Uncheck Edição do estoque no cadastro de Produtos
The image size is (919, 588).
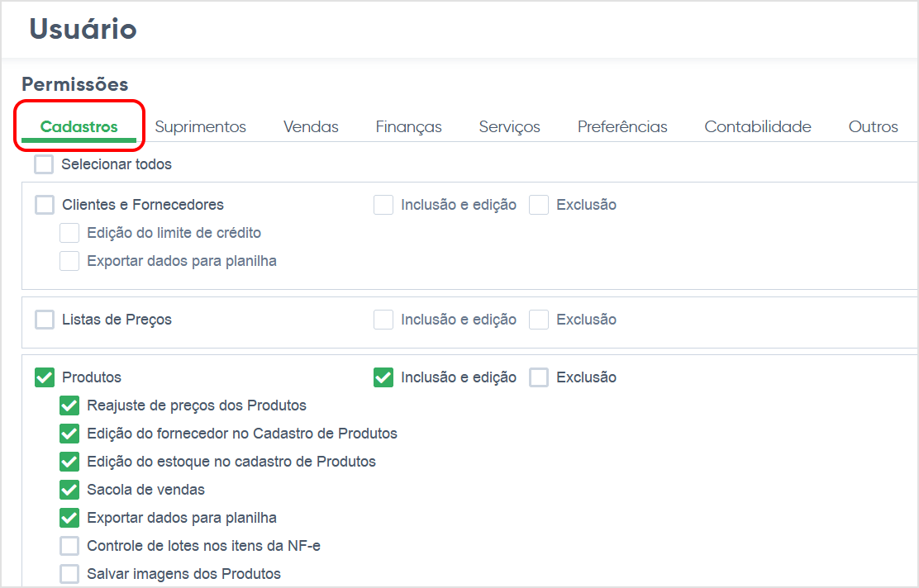click(69, 462)
